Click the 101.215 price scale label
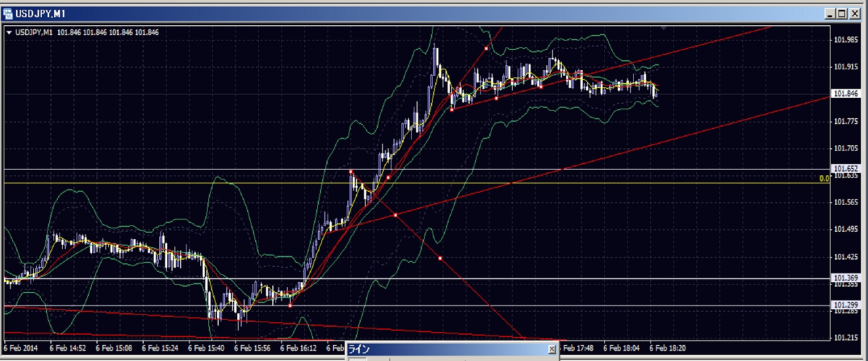 (x=845, y=338)
